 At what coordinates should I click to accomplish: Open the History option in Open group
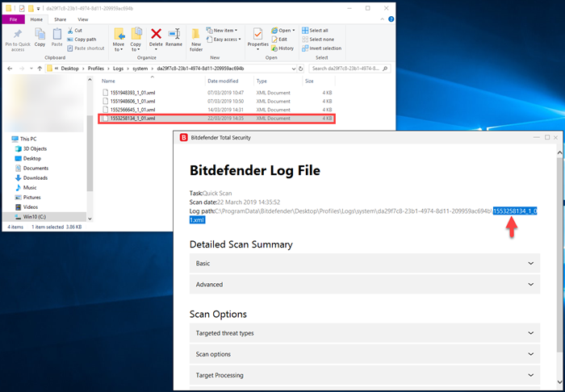[x=282, y=48]
